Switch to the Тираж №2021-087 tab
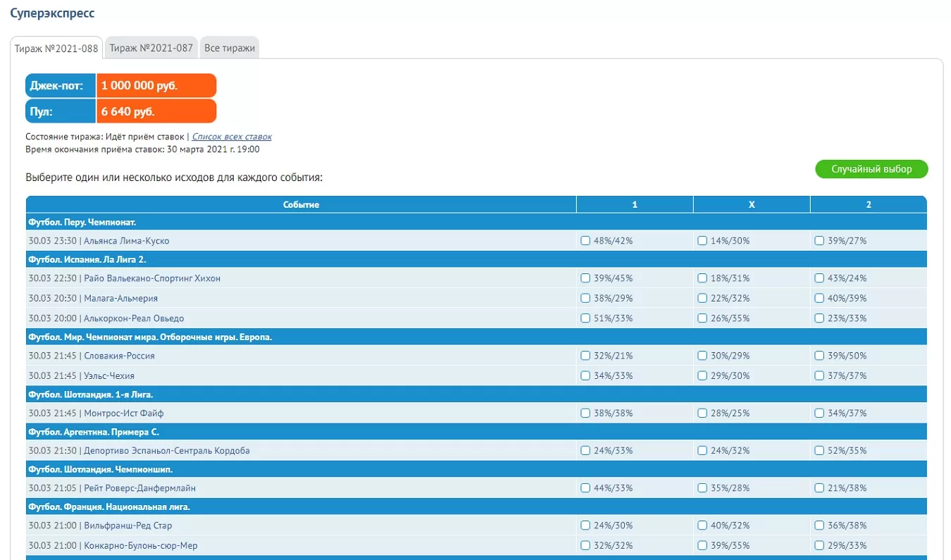The width and height of the screenshot is (951, 560). [151, 49]
